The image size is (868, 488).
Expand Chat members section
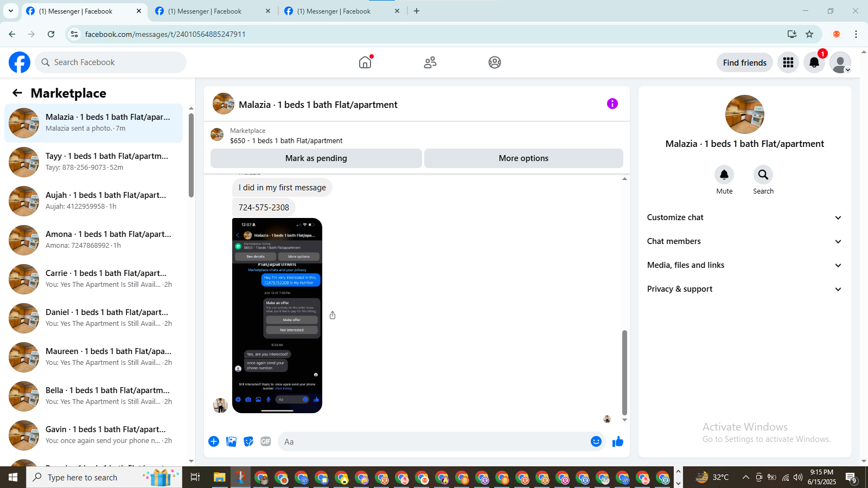(x=744, y=241)
